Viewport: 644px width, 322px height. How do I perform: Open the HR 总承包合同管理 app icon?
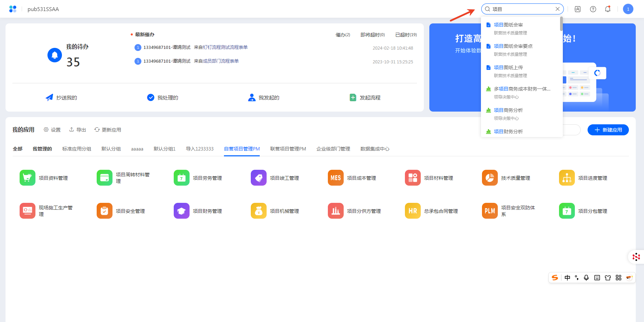coord(412,211)
